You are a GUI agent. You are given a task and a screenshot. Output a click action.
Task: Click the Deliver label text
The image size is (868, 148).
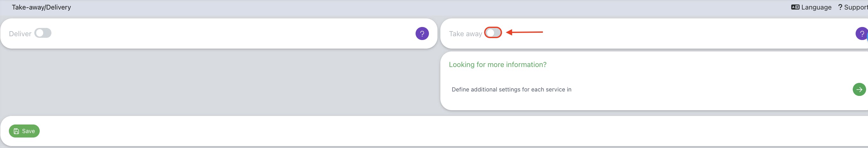click(20, 34)
